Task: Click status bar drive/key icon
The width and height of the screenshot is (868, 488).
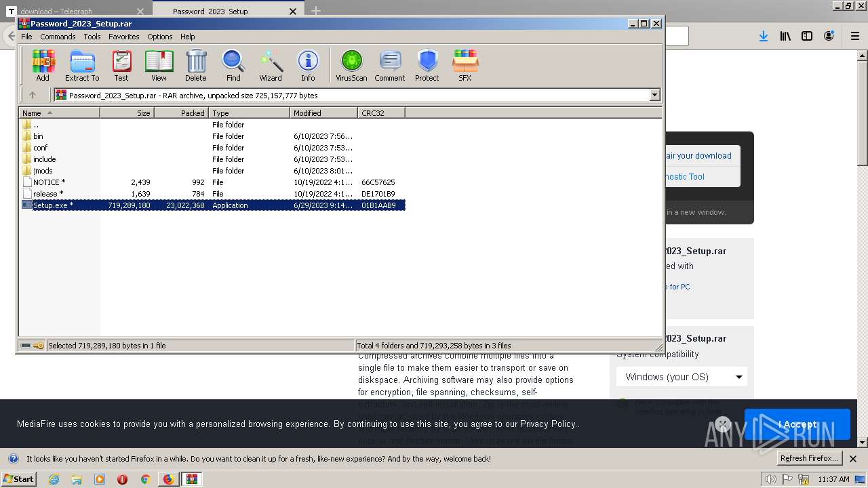Action: click(32, 346)
